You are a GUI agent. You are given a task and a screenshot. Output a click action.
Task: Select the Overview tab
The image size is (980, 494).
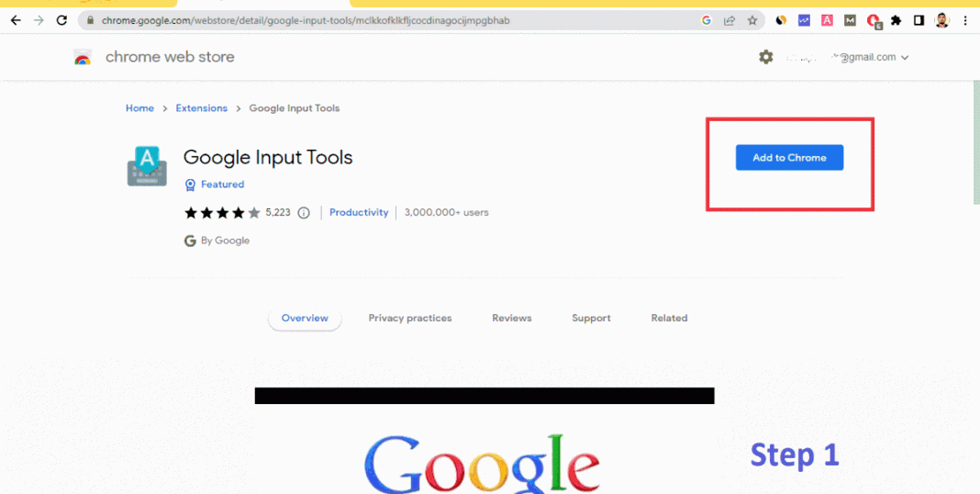tap(305, 319)
